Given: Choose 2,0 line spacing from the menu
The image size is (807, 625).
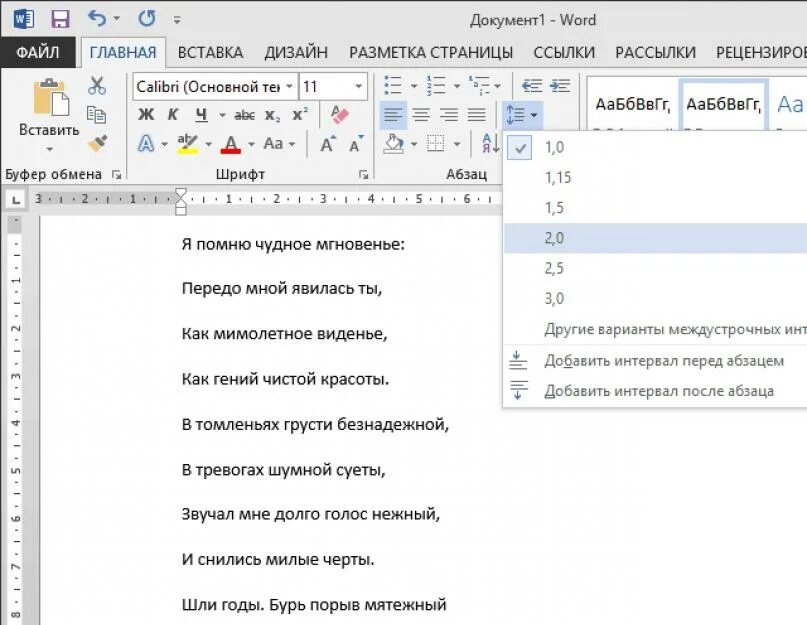Looking at the screenshot, I should [655, 238].
